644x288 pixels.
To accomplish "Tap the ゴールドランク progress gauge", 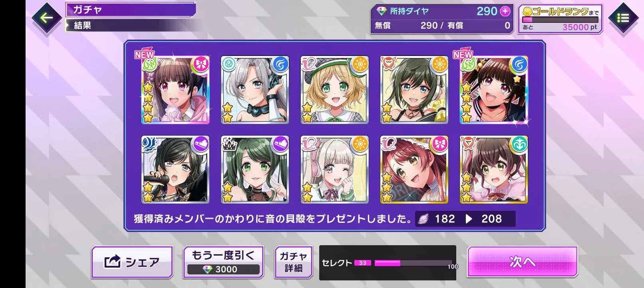I will pyautogui.click(x=560, y=19).
